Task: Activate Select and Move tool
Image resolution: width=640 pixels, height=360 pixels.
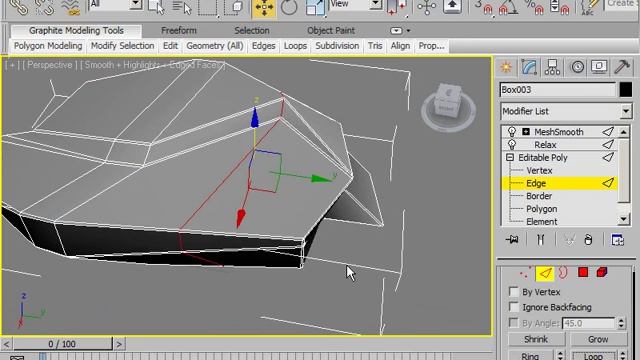Action: [264, 8]
